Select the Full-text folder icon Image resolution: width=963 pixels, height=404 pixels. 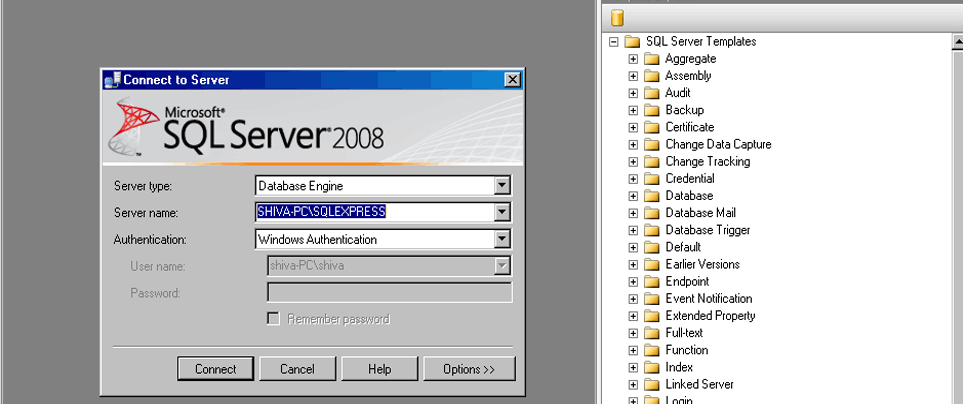tap(652, 333)
